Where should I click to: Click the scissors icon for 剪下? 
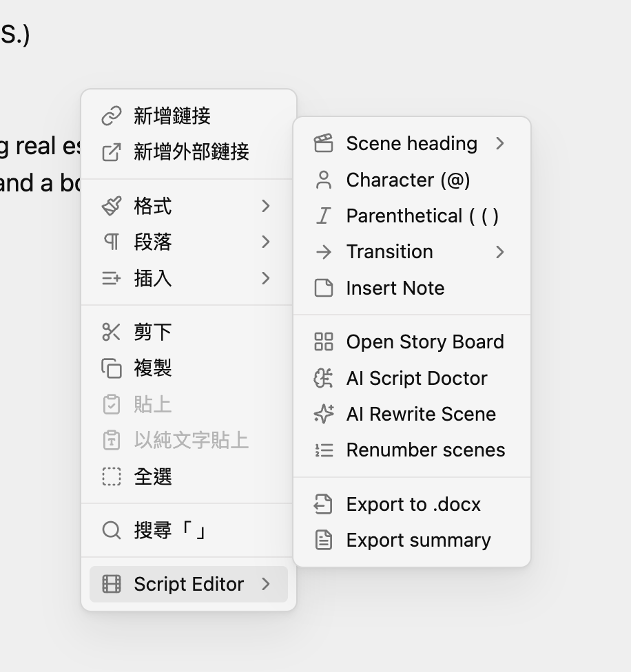(112, 332)
